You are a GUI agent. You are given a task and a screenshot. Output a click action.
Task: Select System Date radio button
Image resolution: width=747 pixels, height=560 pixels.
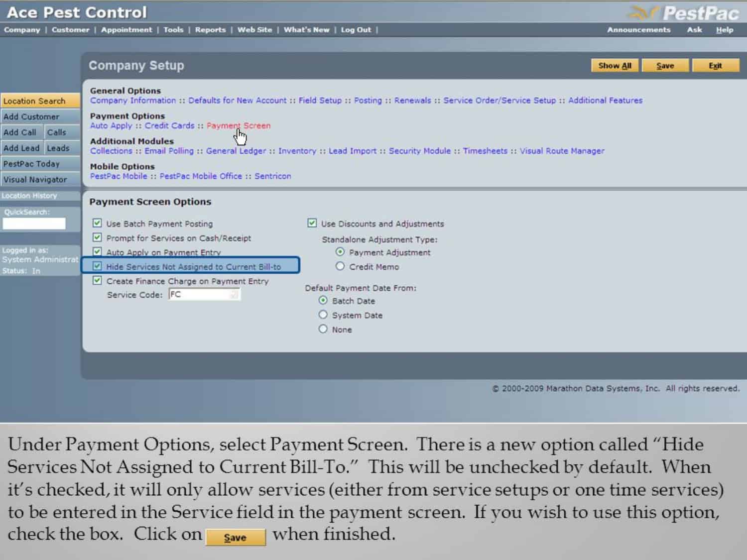point(323,315)
